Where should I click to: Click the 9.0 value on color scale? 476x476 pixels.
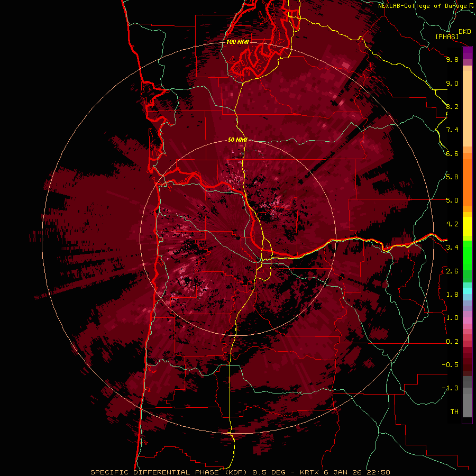[x=452, y=83]
